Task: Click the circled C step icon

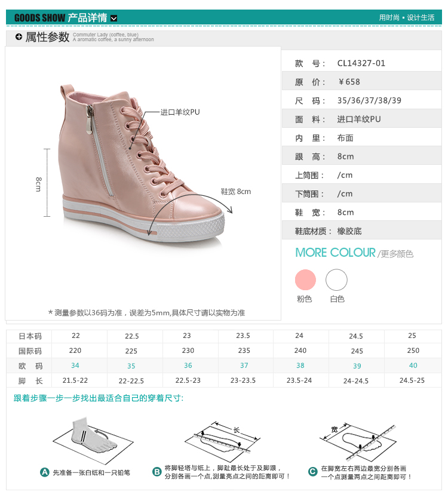Action: (312, 472)
